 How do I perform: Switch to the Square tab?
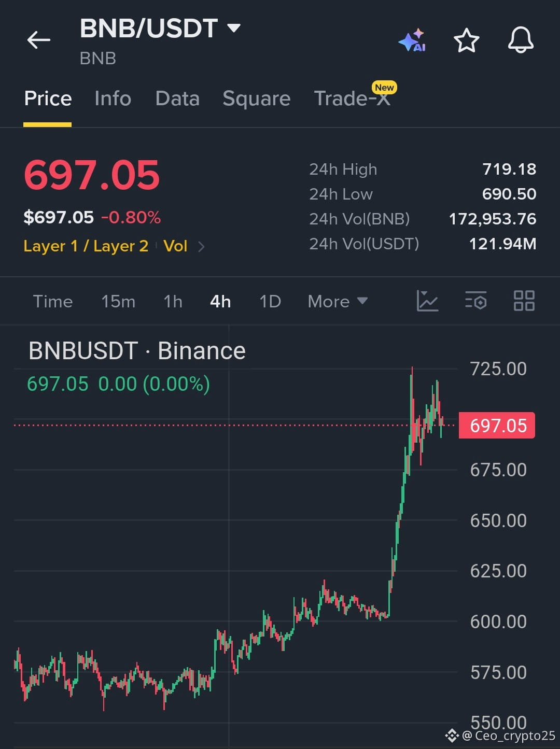click(x=256, y=98)
